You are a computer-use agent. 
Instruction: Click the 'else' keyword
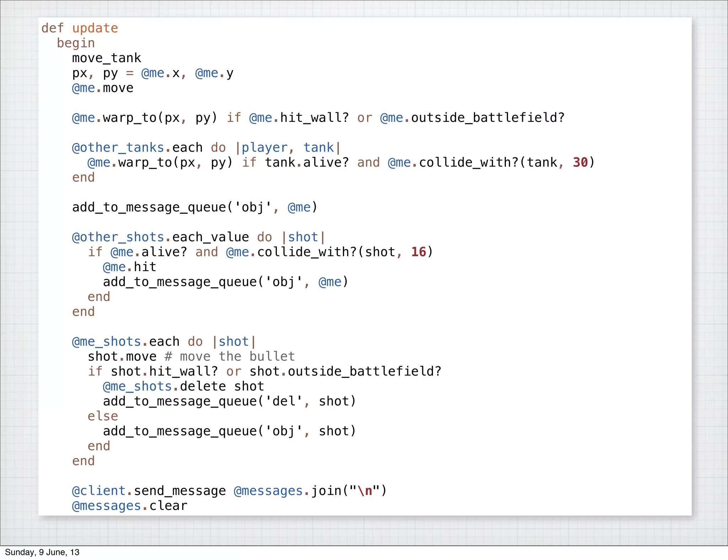click(103, 416)
